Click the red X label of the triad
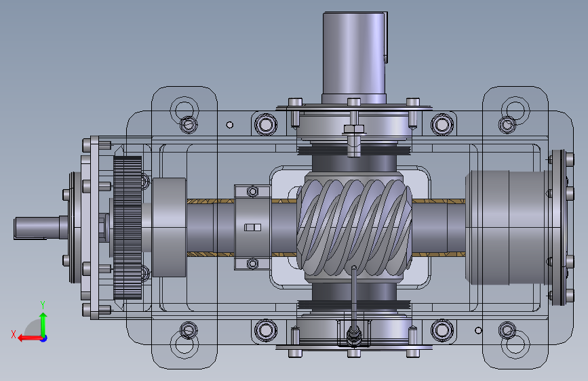The height and width of the screenshot is (381, 588). click(x=14, y=334)
